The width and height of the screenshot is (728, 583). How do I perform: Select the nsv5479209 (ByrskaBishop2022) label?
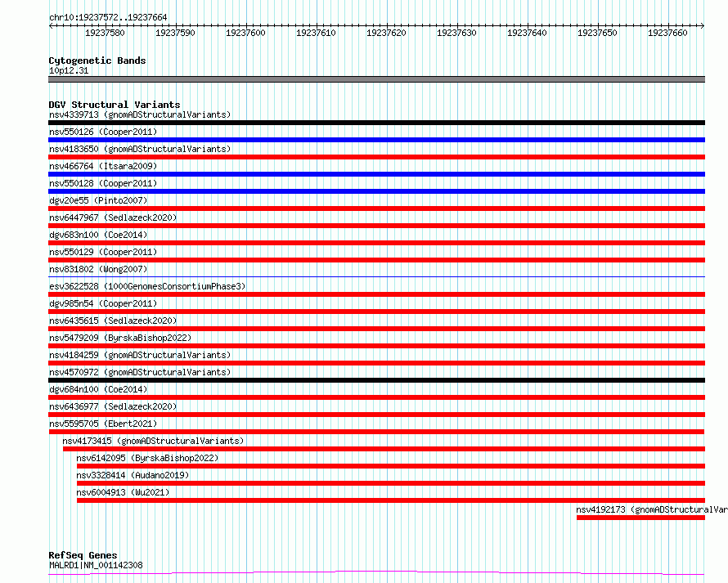point(120,338)
